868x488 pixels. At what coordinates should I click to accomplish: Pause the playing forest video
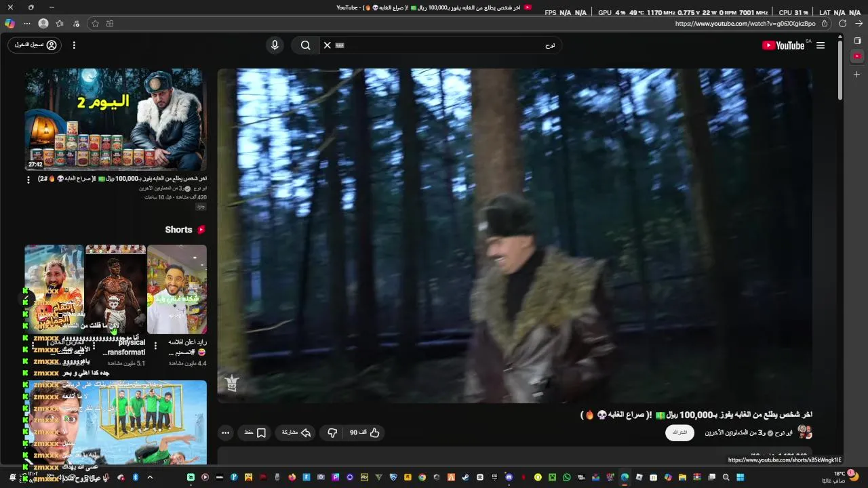[515, 235]
